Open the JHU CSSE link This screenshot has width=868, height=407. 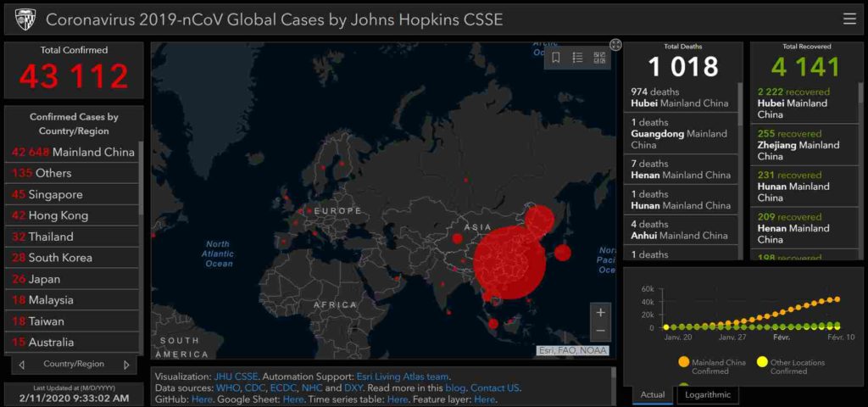click(236, 376)
